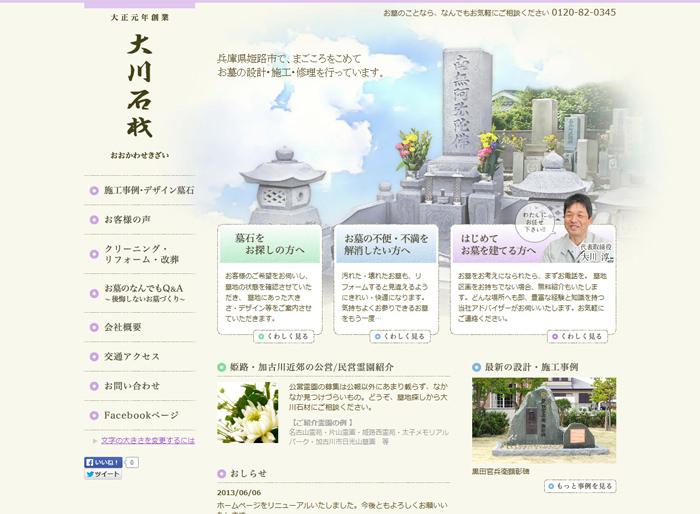Click 最新の設計・施工事例 heading
This screenshot has height=514, width=700.
coord(531,367)
